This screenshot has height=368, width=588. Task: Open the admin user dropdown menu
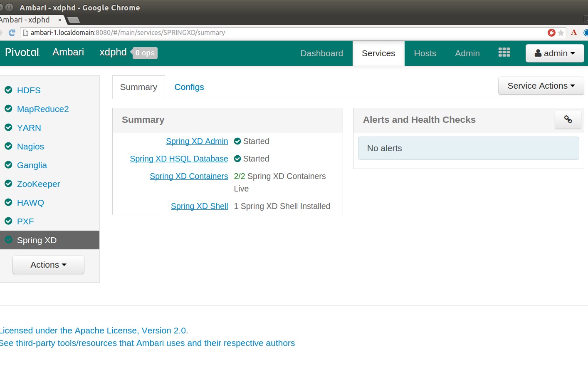tap(554, 53)
